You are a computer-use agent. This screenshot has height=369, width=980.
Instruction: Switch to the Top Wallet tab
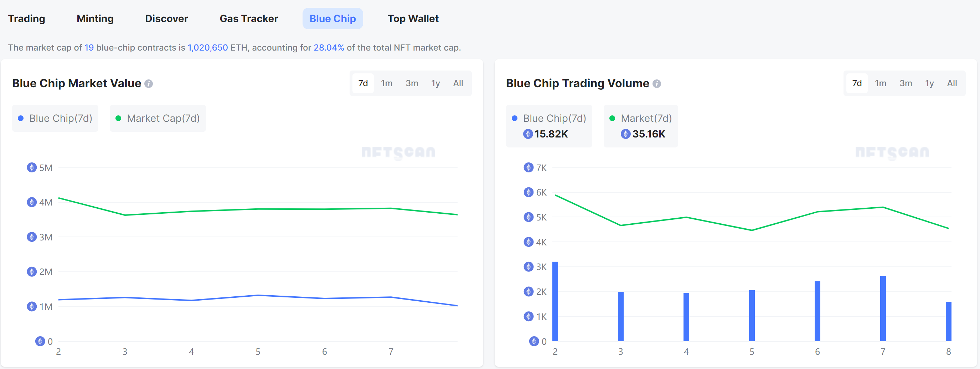[413, 19]
